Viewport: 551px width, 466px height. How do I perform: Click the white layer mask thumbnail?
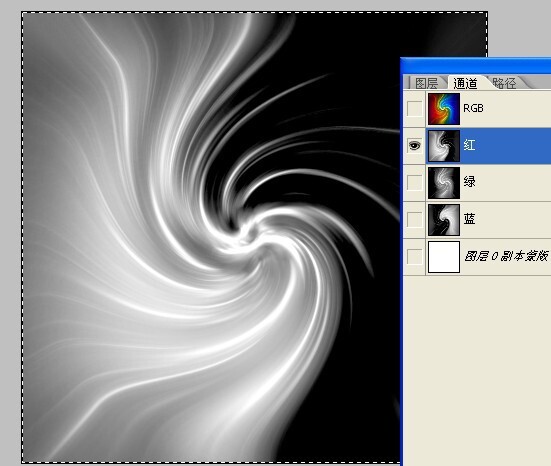(x=444, y=257)
